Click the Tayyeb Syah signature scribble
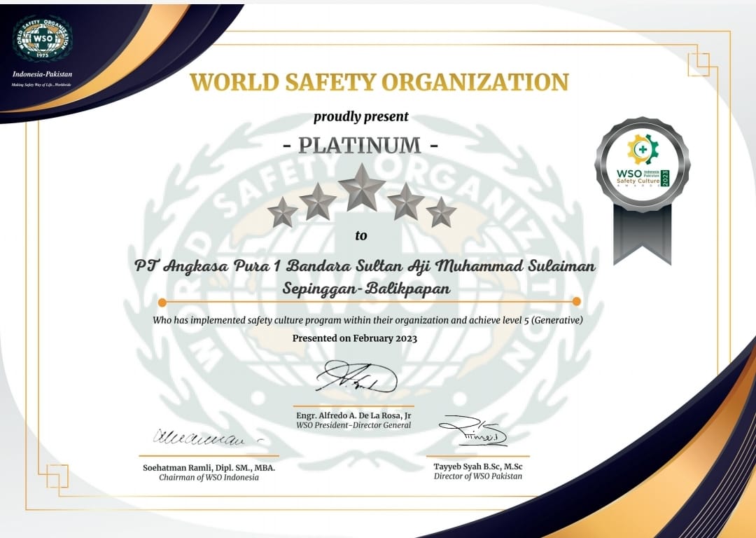The image size is (756, 538). pos(472,432)
